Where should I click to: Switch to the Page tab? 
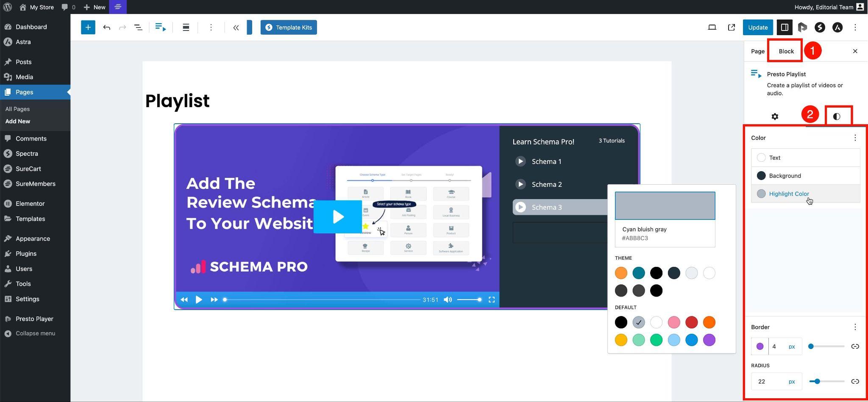pyautogui.click(x=758, y=51)
